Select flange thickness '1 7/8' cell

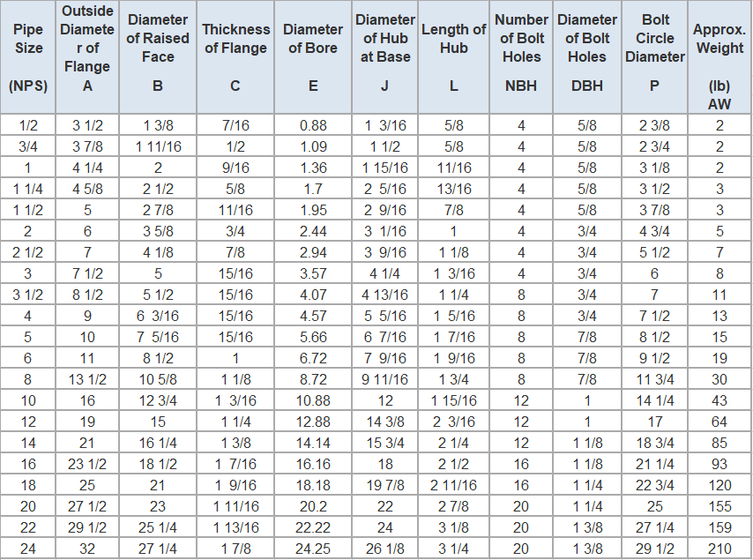tap(235, 548)
